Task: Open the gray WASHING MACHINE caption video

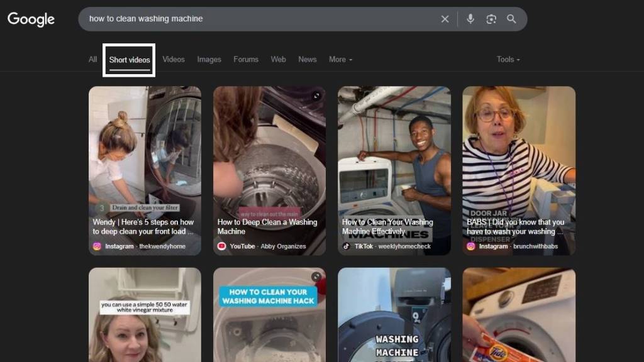Action: pyautogui.click(x=394, y=315)
